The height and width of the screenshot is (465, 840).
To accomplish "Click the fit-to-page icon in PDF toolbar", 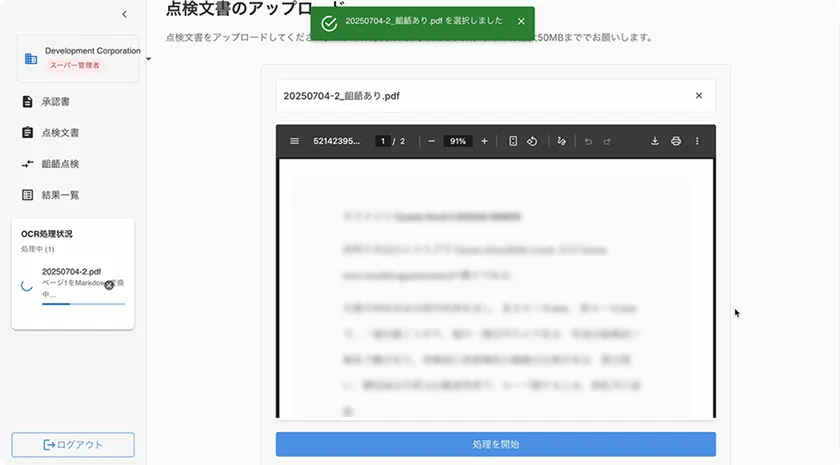I will tap(513, 141).
